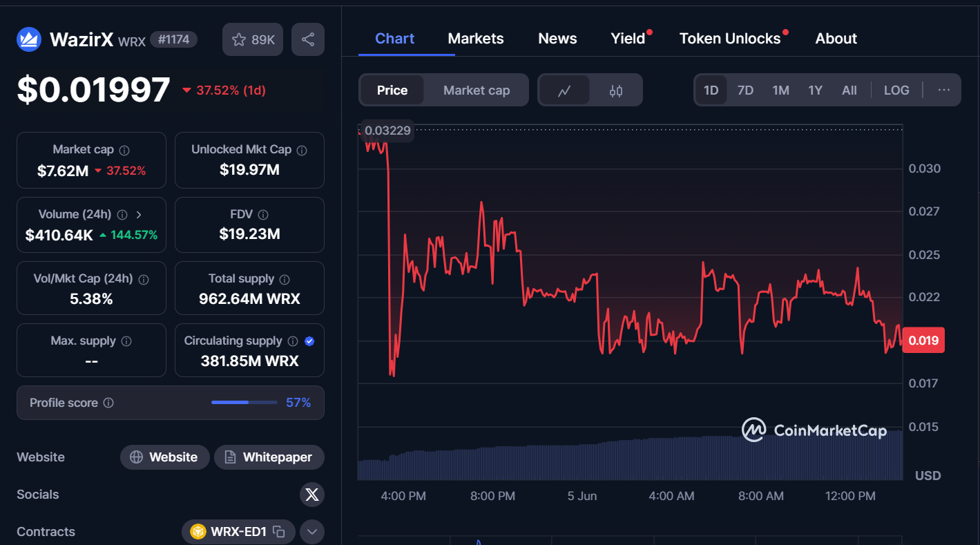Open Volume (24h) details arrow
Screen dimensions: 980x545
(x=139, y=215)
